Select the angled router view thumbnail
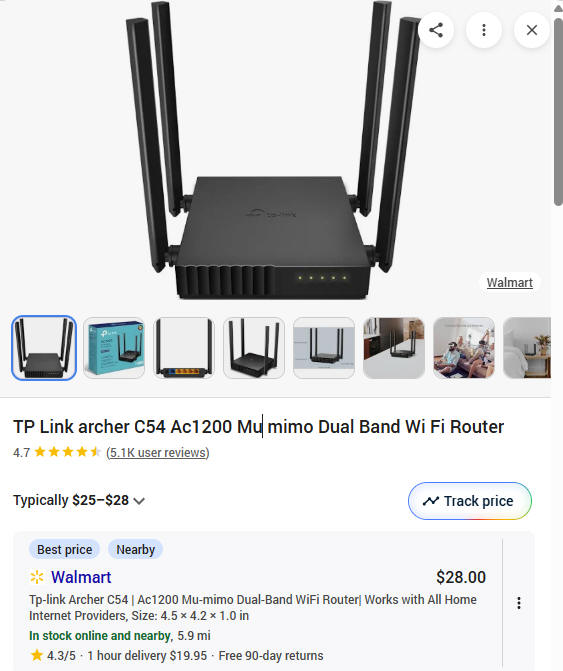 coord(254,348)
